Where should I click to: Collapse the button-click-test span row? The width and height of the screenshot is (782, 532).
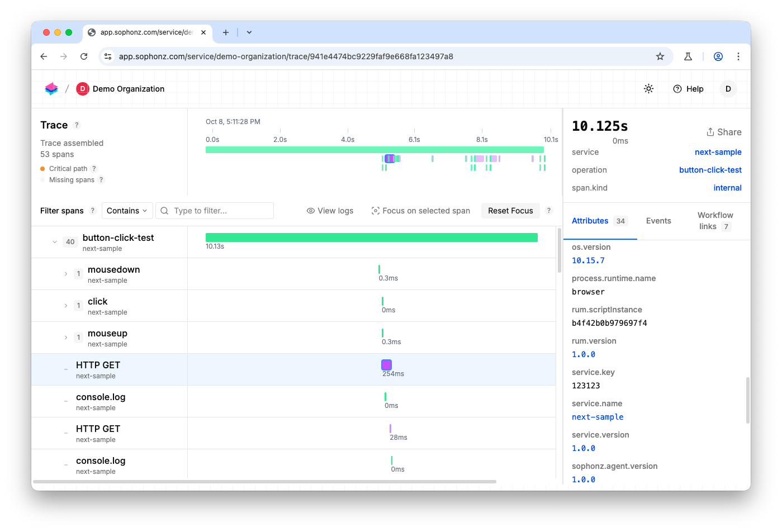pos(55,242)
